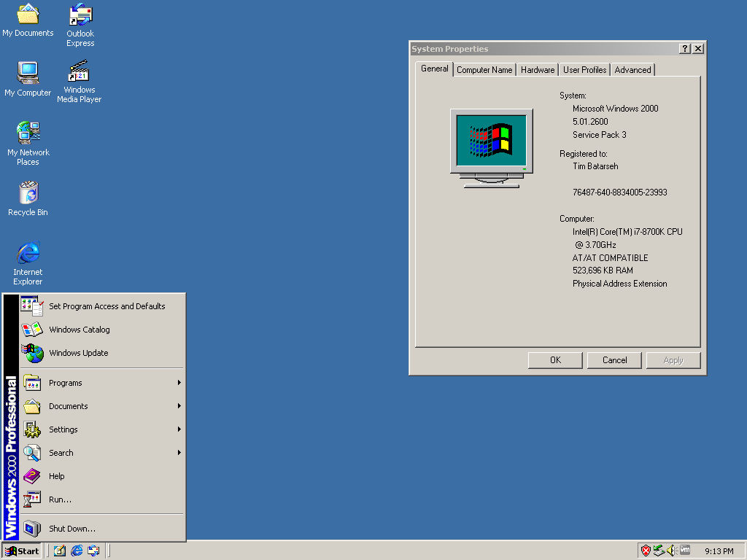The image size is (747, 560).
Task: Click the Start button
Action: pyautogui.click(x=22, y=551)
